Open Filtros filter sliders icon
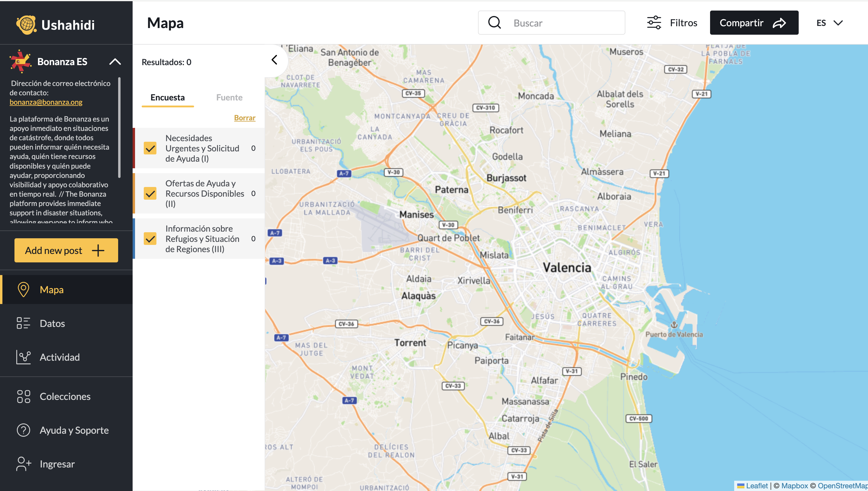Screen dimensions: 868x491 tap(654, 23)
